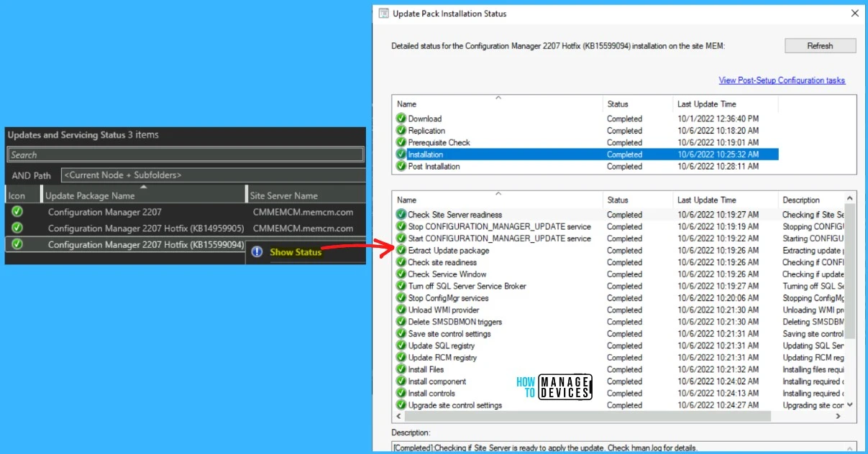
Task: Click status icon for Turn off SQL Server Service Broker
Action: click(401, 286)
